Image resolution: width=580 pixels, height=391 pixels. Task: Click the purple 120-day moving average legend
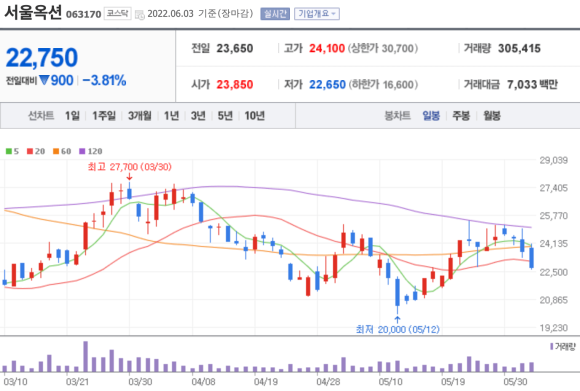click(x=91, y=151)
